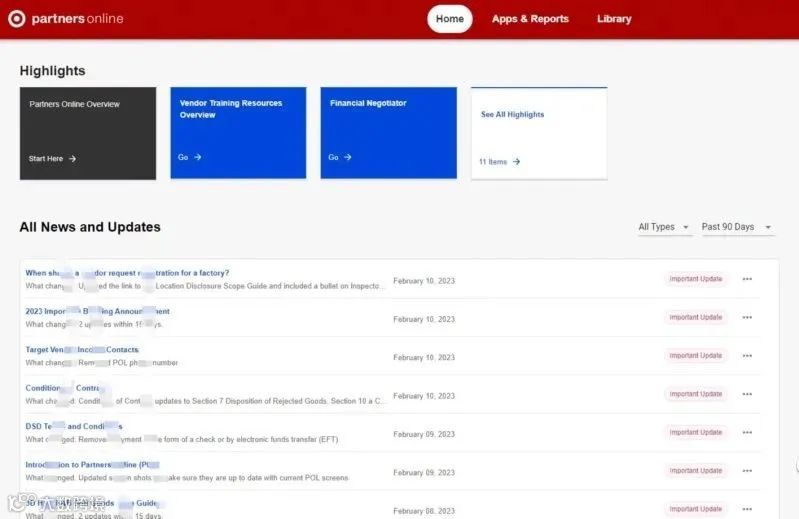This screenshot has height=519, width=799.
Task: Go to the Library tab
Action: point(614,19)
